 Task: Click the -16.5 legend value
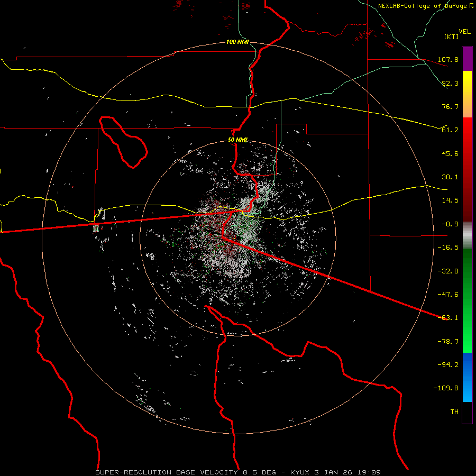coord(448,248)
